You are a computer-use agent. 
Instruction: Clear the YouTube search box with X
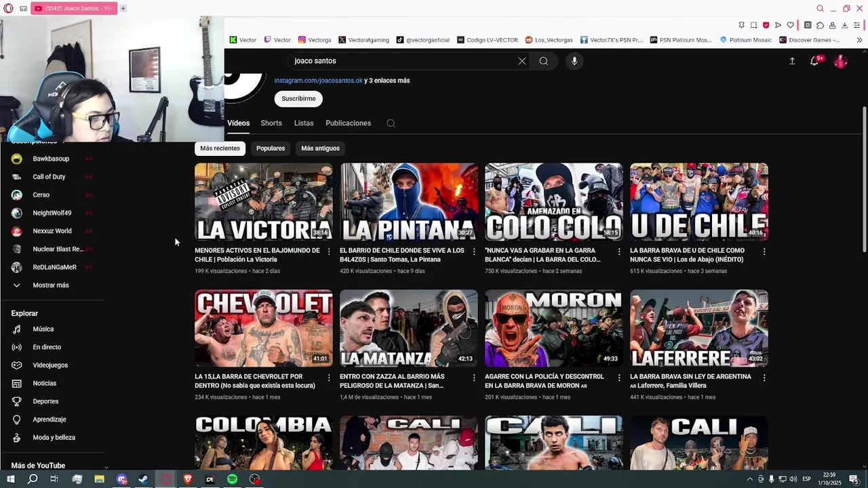point(521,61)
